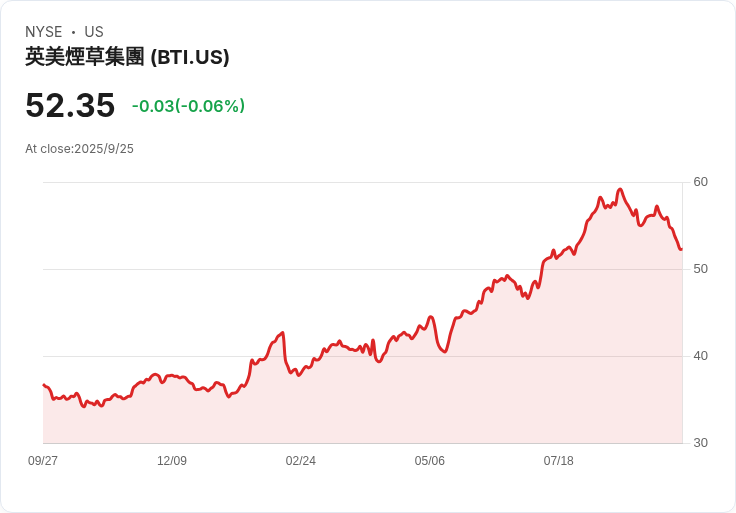Click the spike in the line just before 02/24
Viewport: 736px width, 513px height.
(283, 333)
